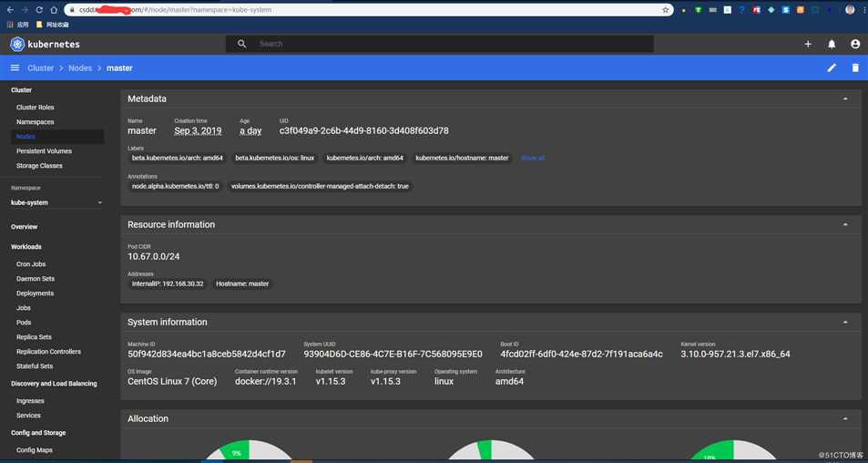Click the Cluster heading in the sidebar
This screenshot has height=463, width=868.
(22, 90)
